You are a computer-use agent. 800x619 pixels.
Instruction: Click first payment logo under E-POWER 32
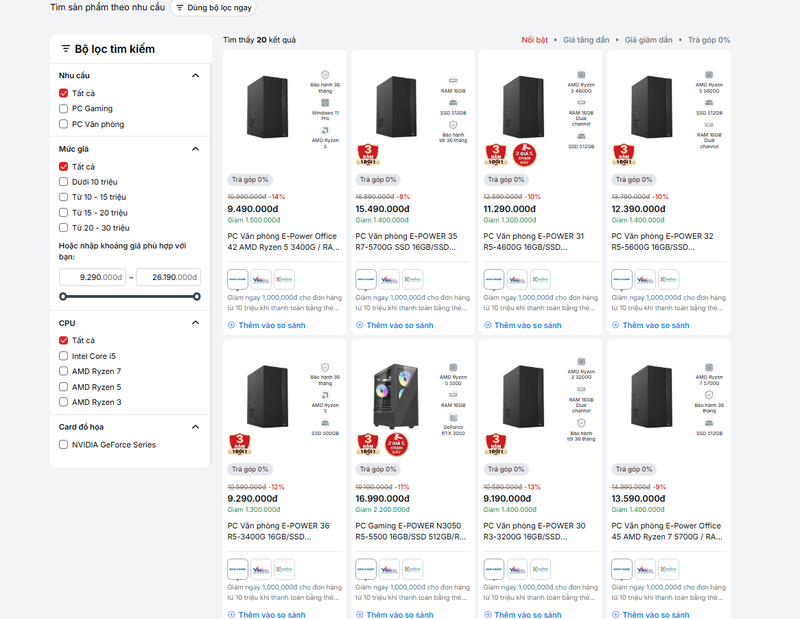[x=622, y=279]
